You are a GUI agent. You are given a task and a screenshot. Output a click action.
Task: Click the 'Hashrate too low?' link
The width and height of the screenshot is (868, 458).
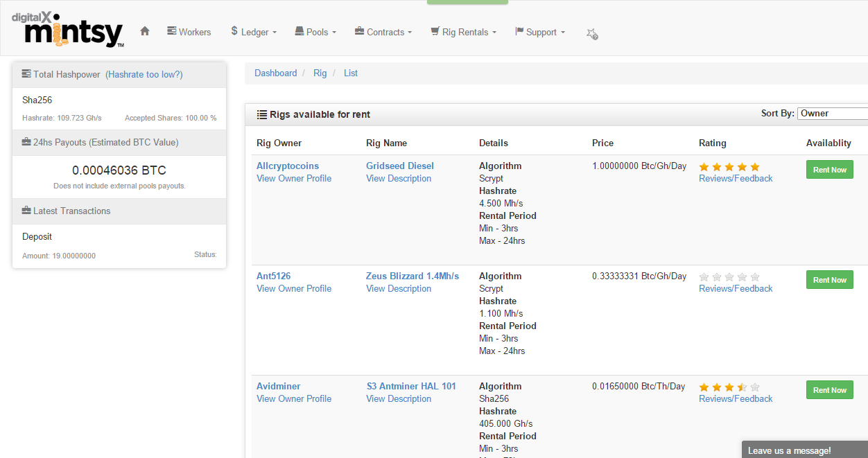tap(144, 74)
